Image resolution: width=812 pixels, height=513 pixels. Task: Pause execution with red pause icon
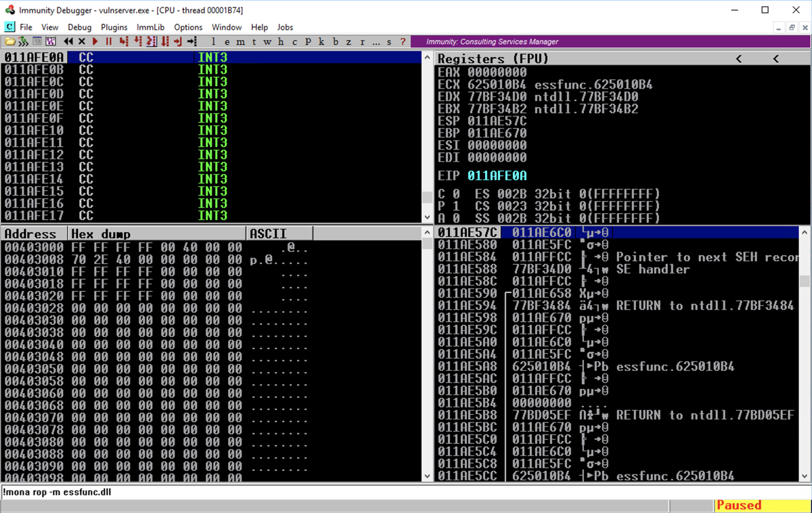(108, 42)
